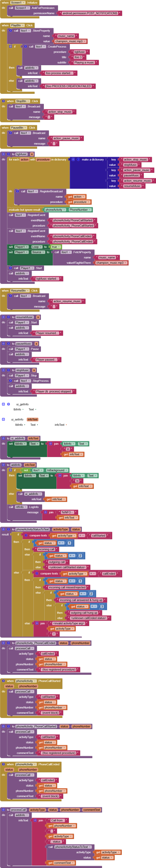
Task: Click the red 'Itoo process started...' text block
Action: (59, 73)
